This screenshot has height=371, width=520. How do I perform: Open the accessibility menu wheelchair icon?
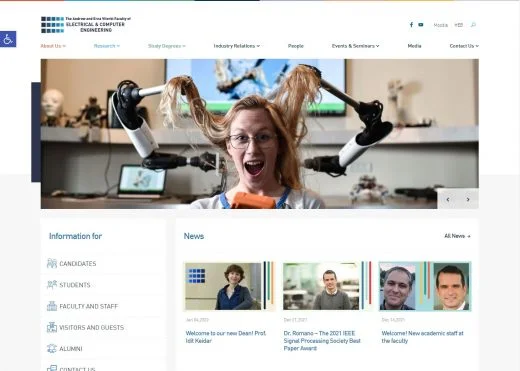[x=8, y=39]
